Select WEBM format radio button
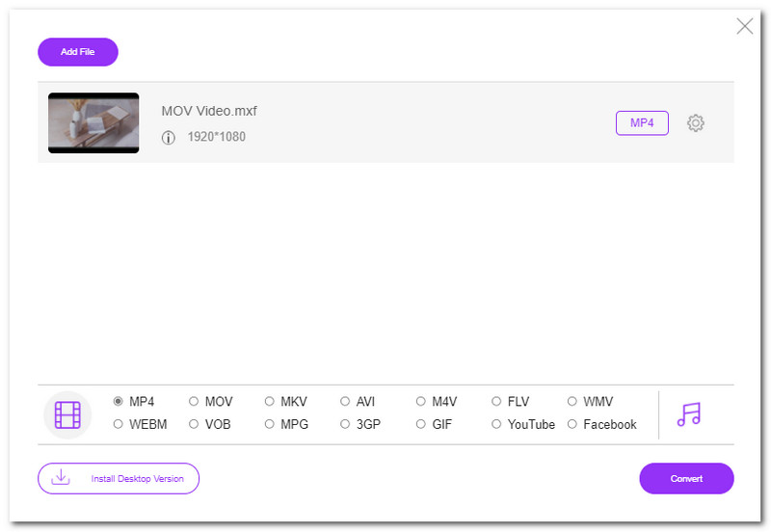Screen dimensions: 771x532 pyautogui.click(x=119, y=424)
